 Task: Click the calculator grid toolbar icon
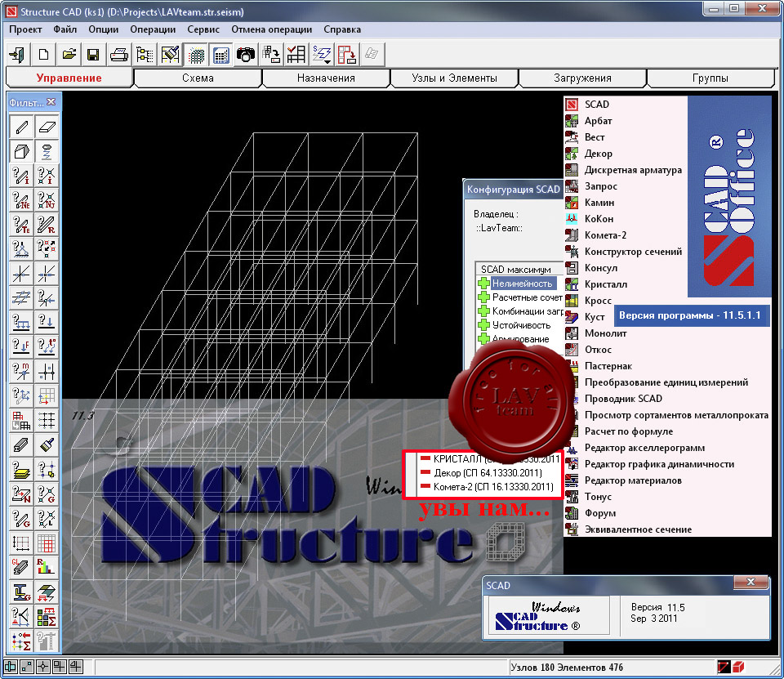point(220,54)
